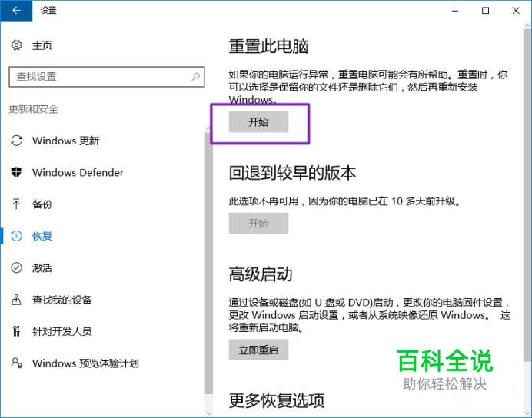Open Windows 更新 settings page
Screen dimensions: 532x418
[65, 141]
